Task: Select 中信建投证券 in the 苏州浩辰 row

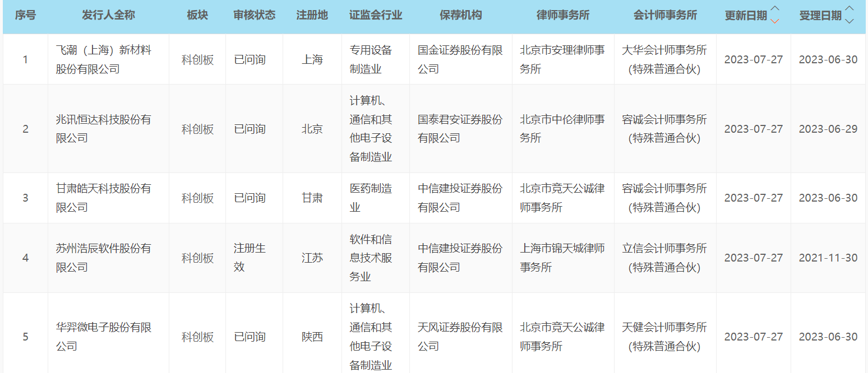Action: pyautogui.click(x=460, y=258)
